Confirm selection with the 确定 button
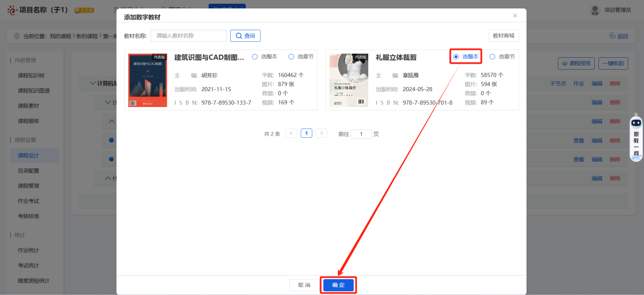 click(x=338, y=285)
